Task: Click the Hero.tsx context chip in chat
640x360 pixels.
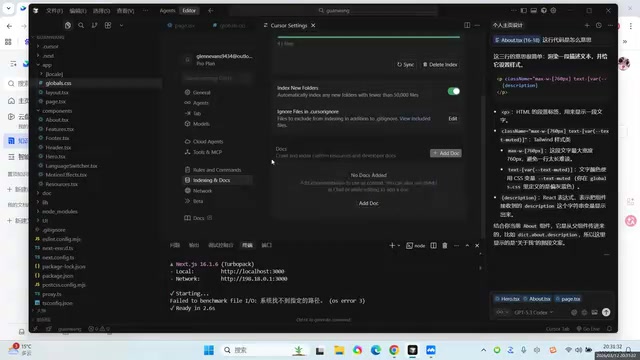Action: tap(507, 299)
